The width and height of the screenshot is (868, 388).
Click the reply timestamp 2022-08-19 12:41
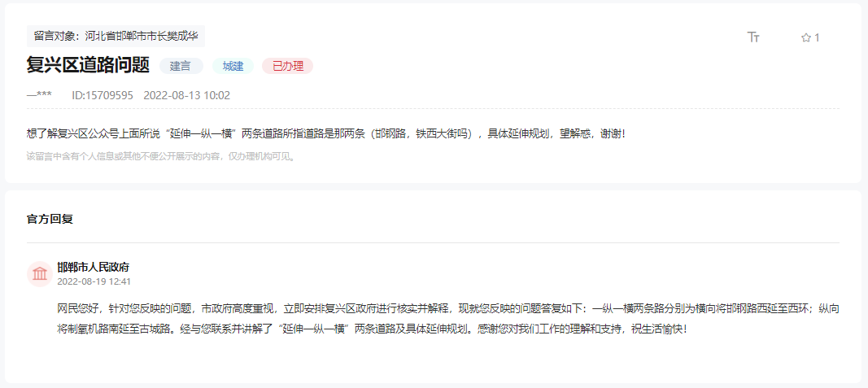(94, 281)
